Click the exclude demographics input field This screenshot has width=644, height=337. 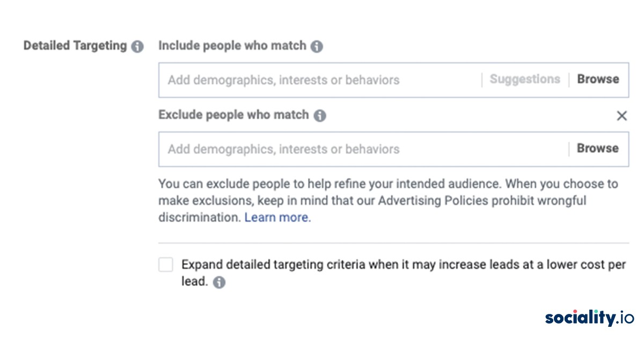point(322,149)
